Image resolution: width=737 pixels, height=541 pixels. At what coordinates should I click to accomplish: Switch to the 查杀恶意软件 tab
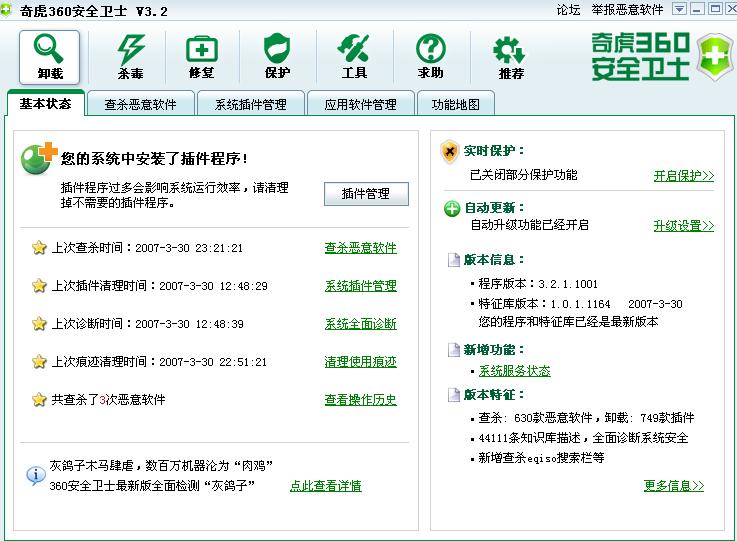141,104
